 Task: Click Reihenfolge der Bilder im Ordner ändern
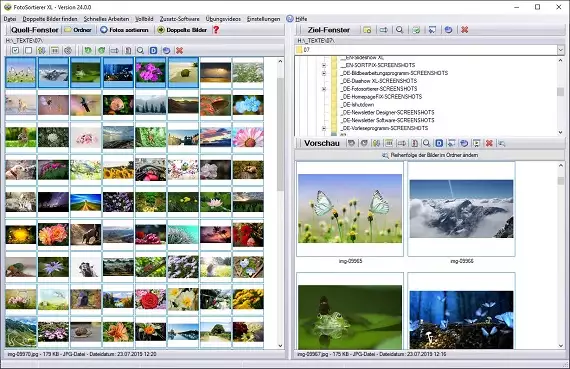click(x=430, y=155)
